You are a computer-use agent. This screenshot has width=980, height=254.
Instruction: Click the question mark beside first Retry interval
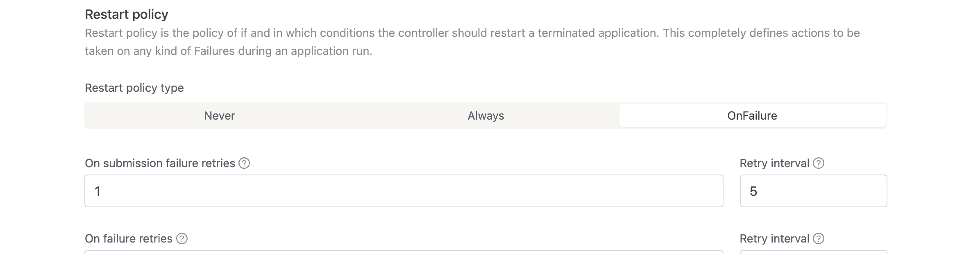(818, 163)
